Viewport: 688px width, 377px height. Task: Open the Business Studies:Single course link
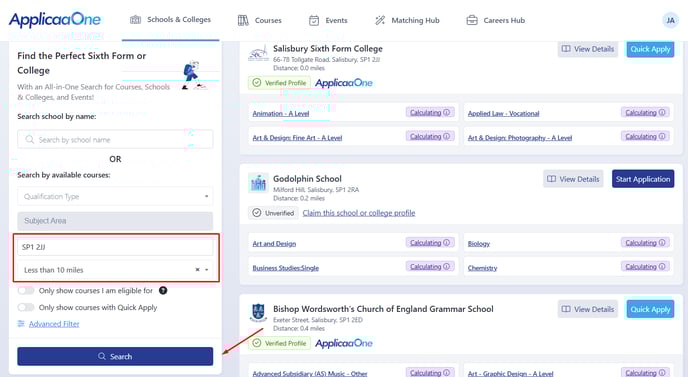(x=286, y=268)
